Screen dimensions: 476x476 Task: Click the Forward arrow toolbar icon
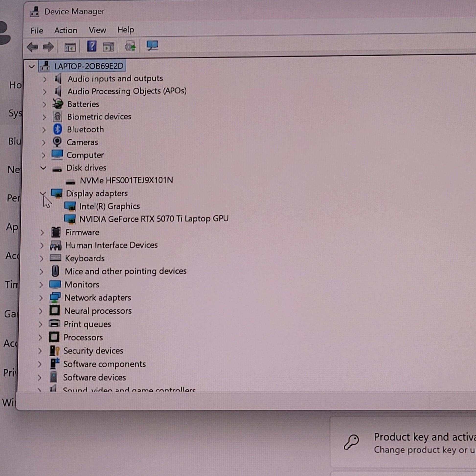click(x=48, y=47)
